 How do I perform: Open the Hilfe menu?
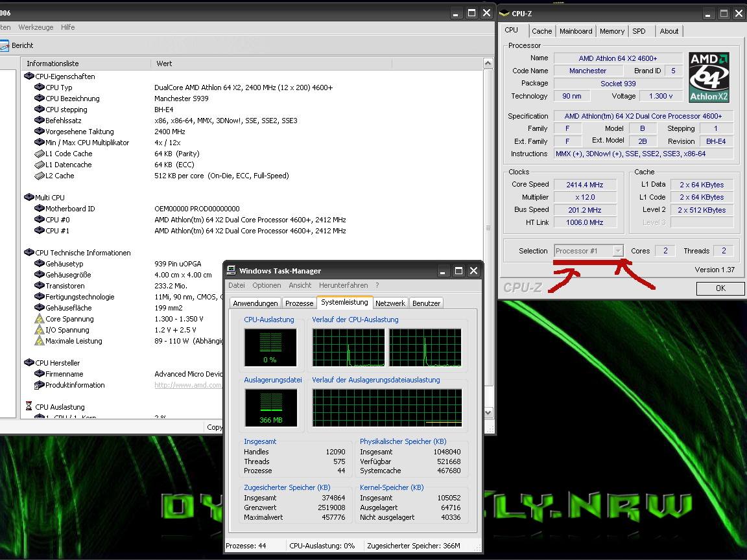tap(67, 27)
